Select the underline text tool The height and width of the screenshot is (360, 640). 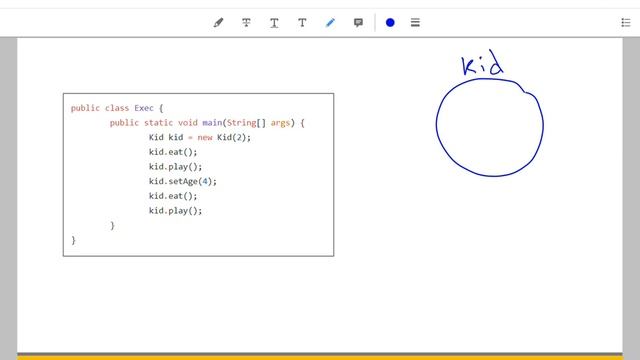(274, 22)
